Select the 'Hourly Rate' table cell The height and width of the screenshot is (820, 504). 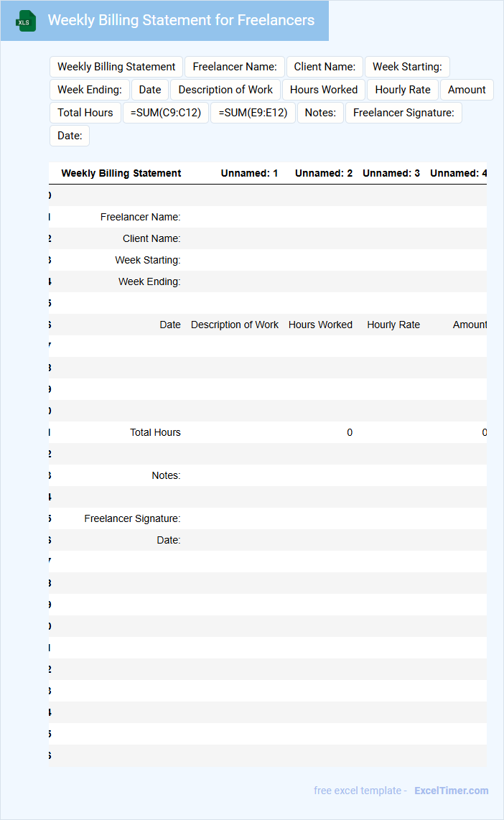tap(393, 325)
